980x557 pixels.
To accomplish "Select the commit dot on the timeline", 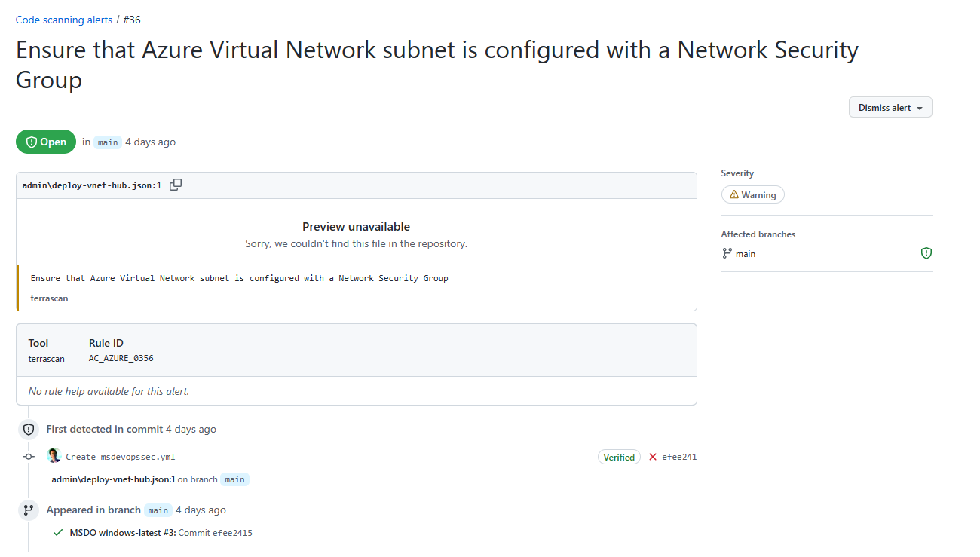I will (x=28, y=457).
